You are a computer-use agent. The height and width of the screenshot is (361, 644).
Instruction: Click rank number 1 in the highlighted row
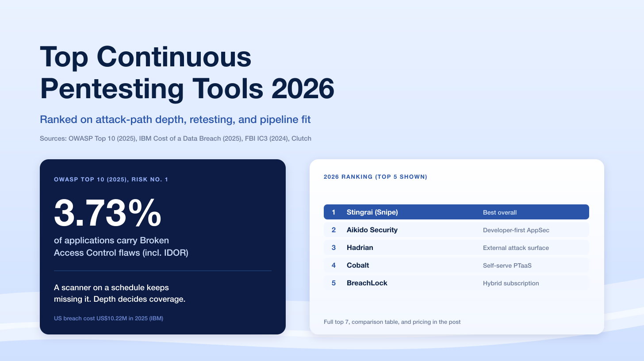click(x=333, y=212)
